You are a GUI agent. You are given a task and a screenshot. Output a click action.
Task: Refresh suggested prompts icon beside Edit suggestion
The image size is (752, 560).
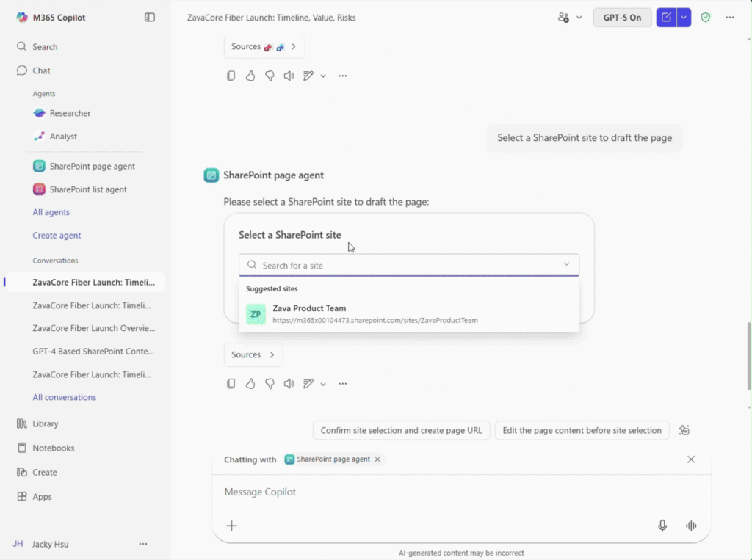(x=684, y=431)
